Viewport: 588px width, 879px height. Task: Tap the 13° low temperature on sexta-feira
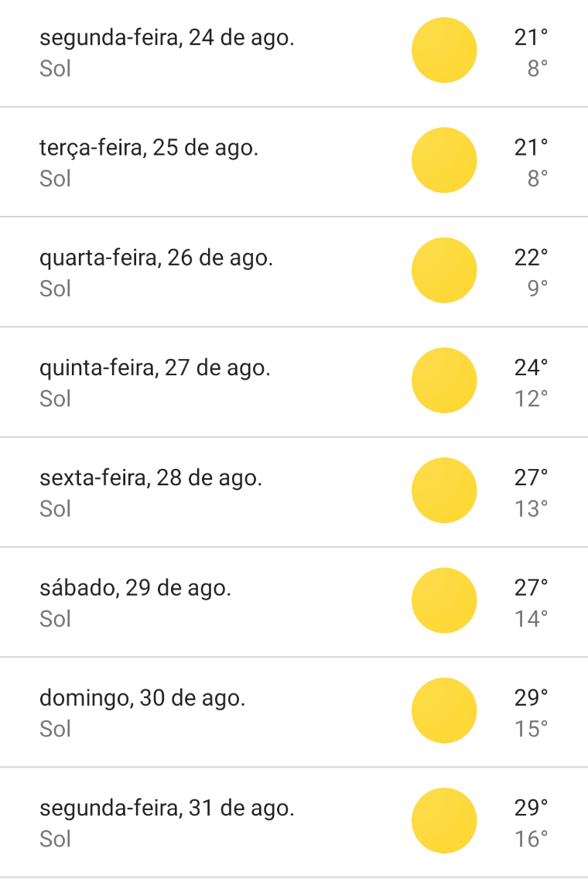[532, 508]
